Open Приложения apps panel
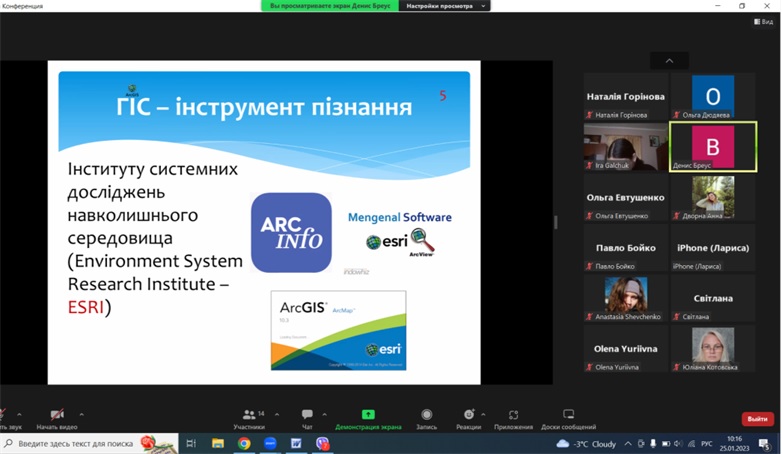This screenshot has height=454, width=782. coord(513,418)
